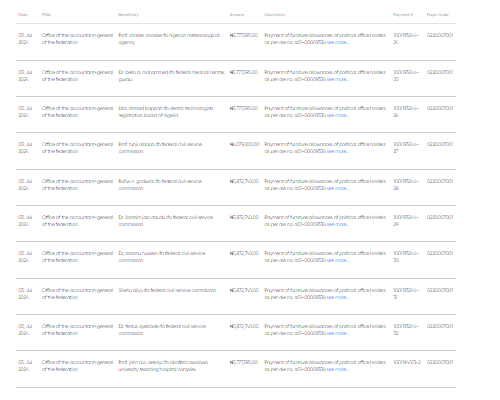This screenshot has width=500, height=400.
Task: Expand 'see more' for Dr. Festus Oyebade row
Action: point(338,333)
